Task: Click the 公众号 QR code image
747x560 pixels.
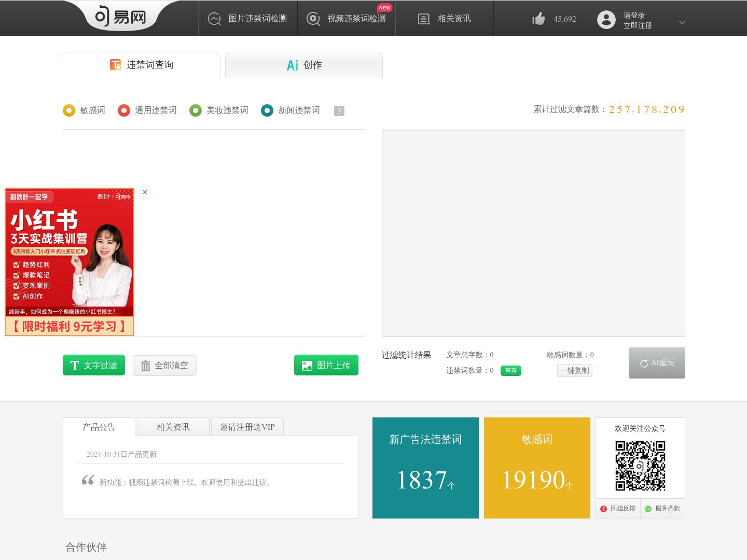Action: 640,466
